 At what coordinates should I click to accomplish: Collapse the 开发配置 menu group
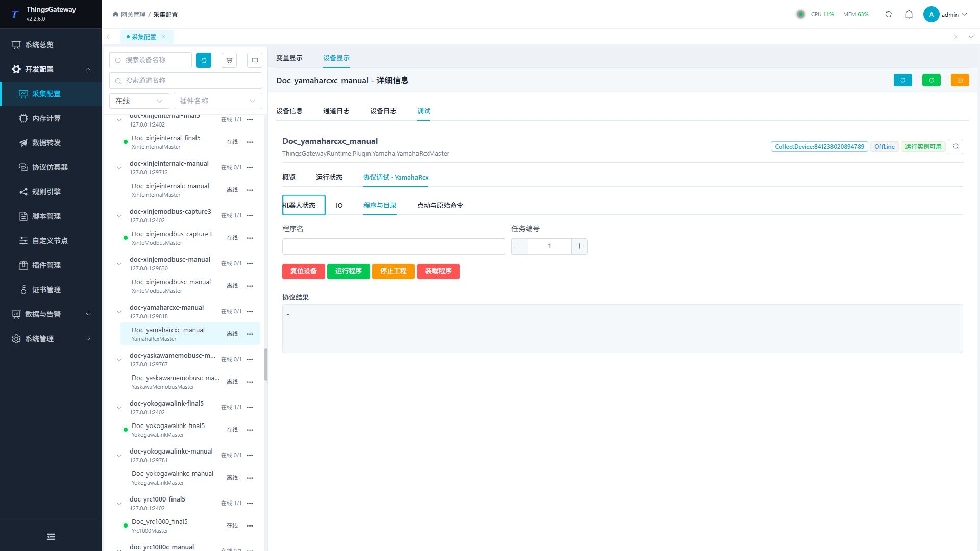pyautogui.click(x=88, y=69)
